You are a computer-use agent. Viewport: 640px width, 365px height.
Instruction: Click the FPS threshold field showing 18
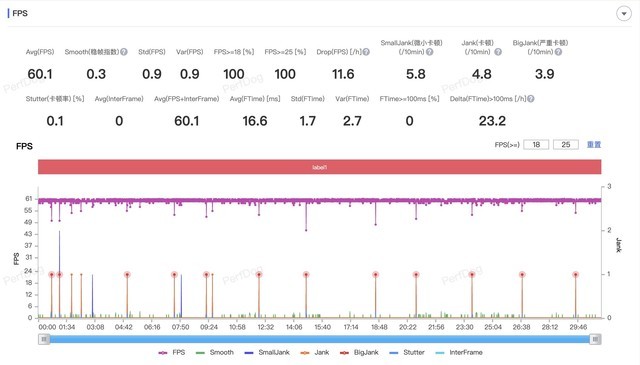[x=536, y=145]
